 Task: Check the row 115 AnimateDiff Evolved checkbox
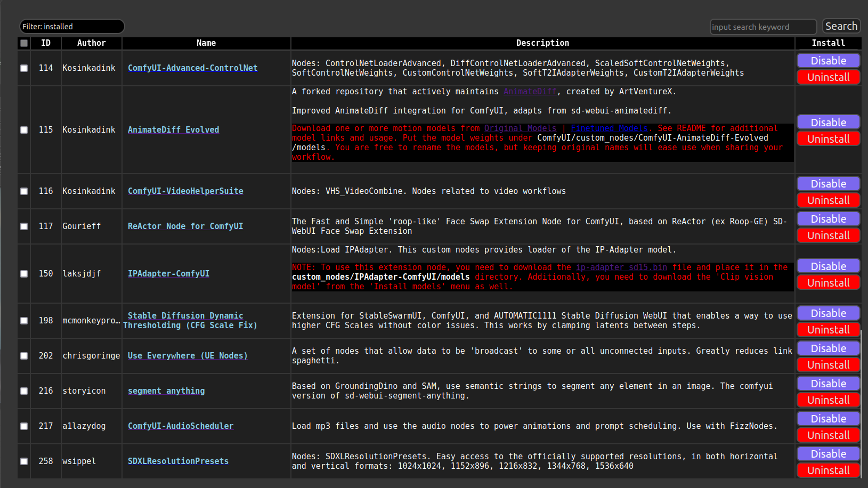(24, 130)
